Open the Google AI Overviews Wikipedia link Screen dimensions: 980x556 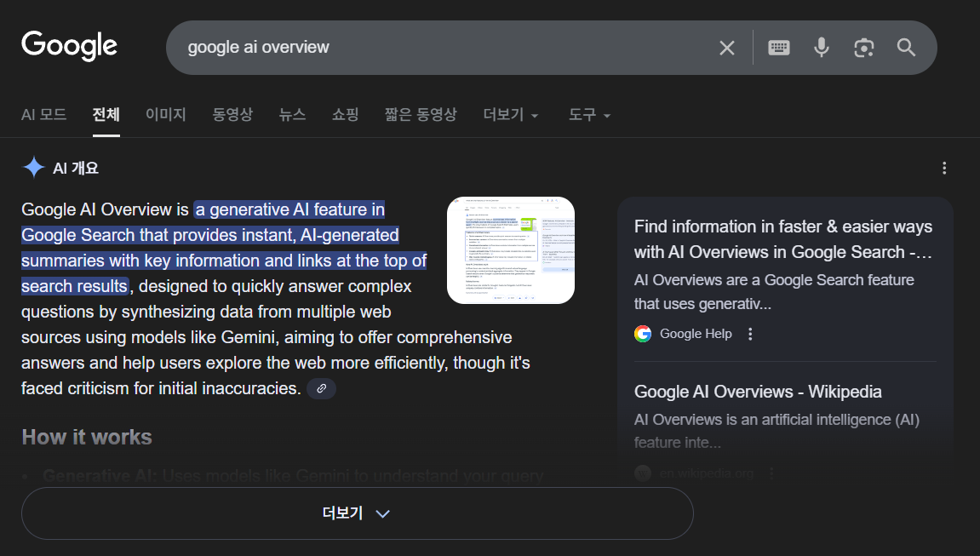(x=757, y=392)
